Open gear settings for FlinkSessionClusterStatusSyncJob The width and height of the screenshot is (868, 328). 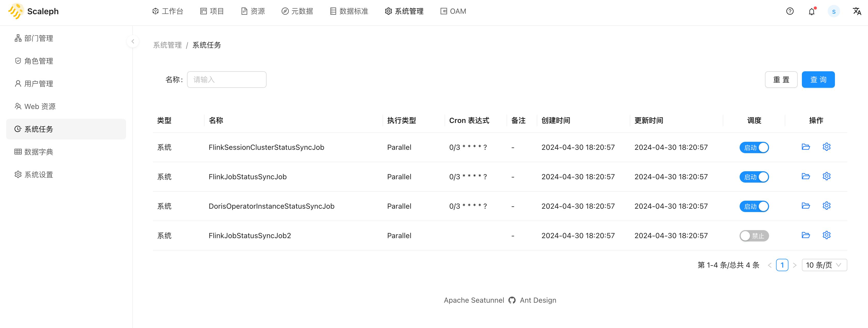tap(827, 147)
